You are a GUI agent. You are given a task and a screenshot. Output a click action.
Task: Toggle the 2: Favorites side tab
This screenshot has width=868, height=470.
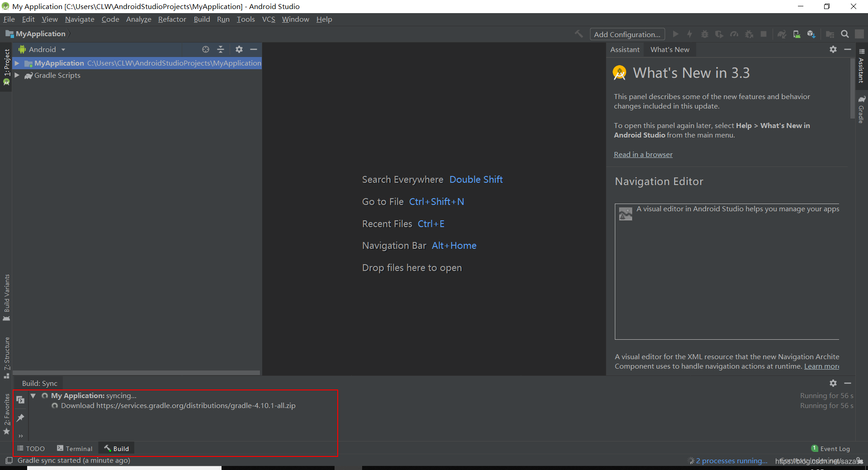pos(6,413)
